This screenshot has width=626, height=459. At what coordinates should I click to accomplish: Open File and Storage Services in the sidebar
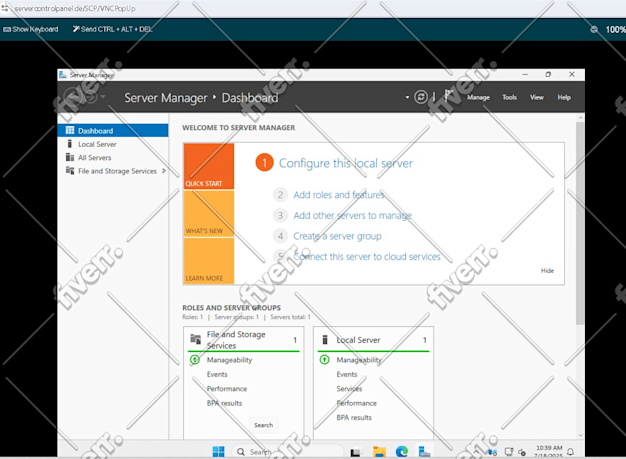(117, 171)
